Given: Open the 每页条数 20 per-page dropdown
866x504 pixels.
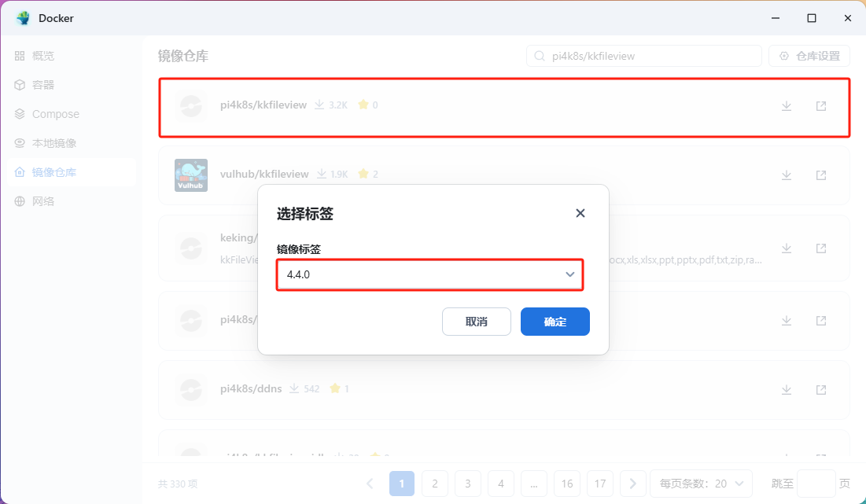Looking at the screenshot, I should (x=702, y=484).
